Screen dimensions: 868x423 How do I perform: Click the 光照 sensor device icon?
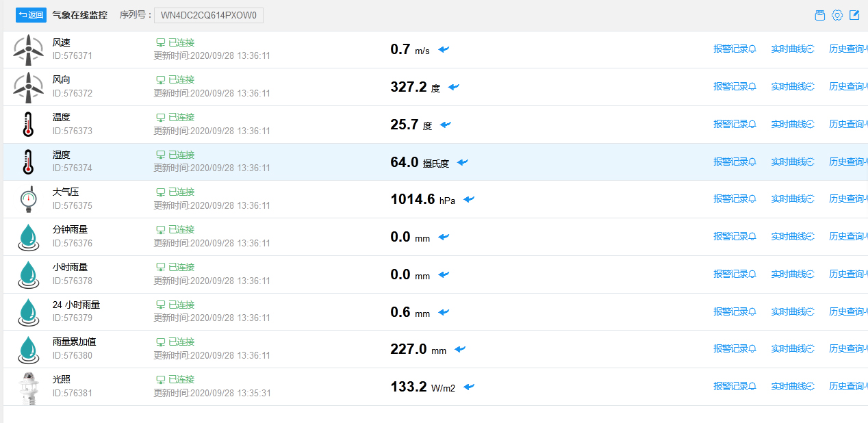(x=28, y=387)
